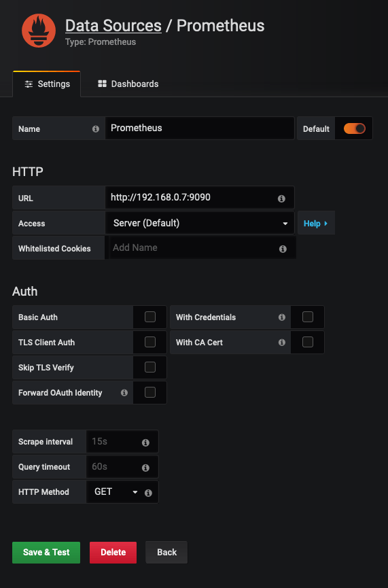Viewport: 388px width, 588px height.
Task: Switch to the Dashboards tab
Action: pos(128,84)
